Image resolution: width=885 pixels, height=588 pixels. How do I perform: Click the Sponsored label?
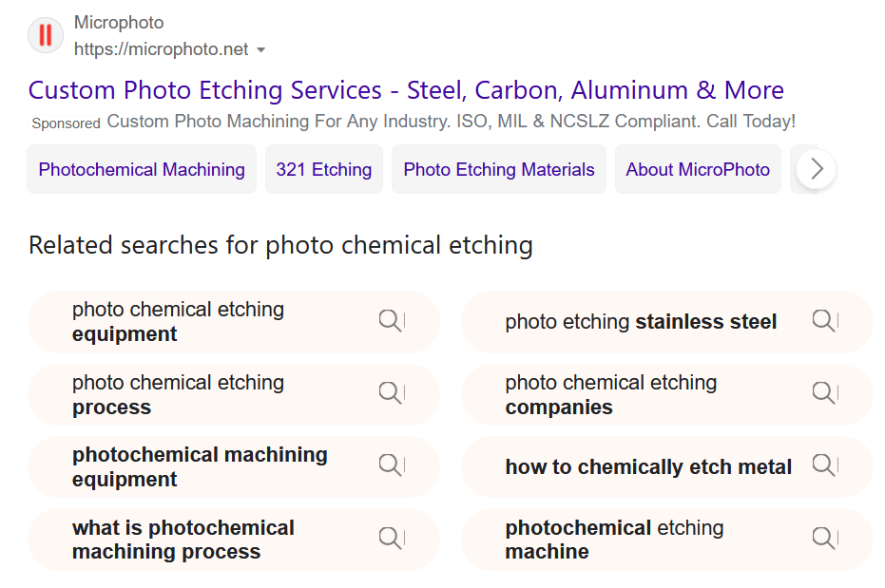[66, 123]
